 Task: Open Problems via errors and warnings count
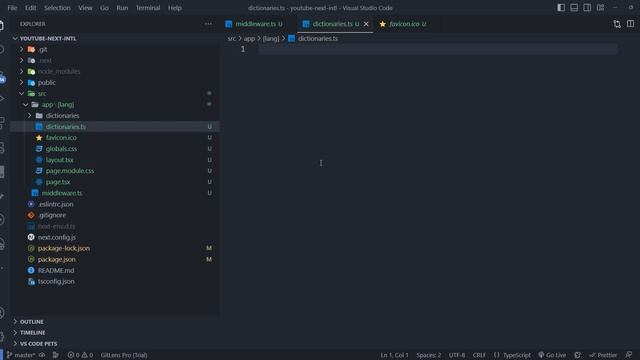(80, 355)
